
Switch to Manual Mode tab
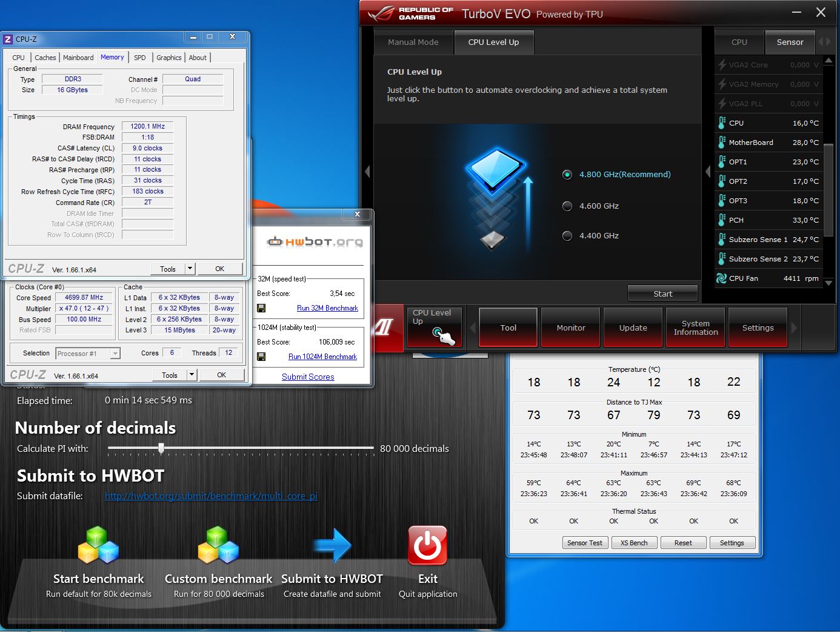[413, 42]
